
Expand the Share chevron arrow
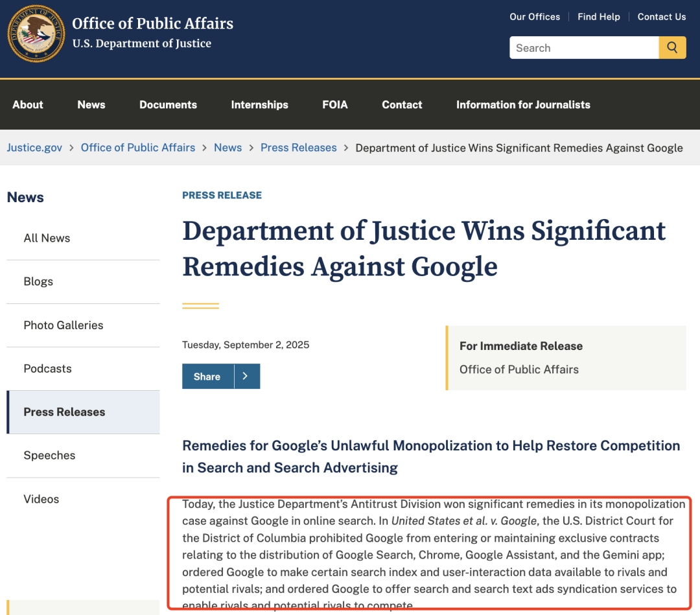coord(246,377)
